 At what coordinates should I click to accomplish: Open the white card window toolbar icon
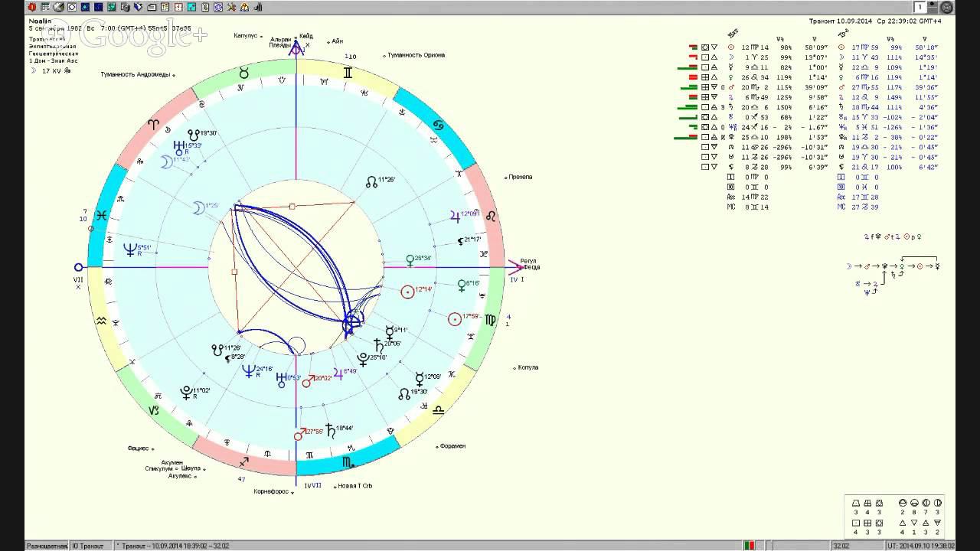point(152,7)
